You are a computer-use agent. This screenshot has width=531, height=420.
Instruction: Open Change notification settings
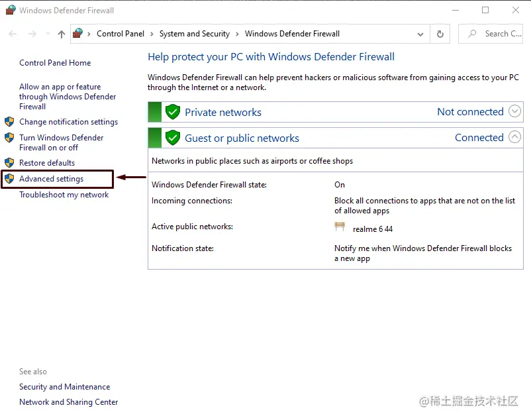(x=68, y=122)
